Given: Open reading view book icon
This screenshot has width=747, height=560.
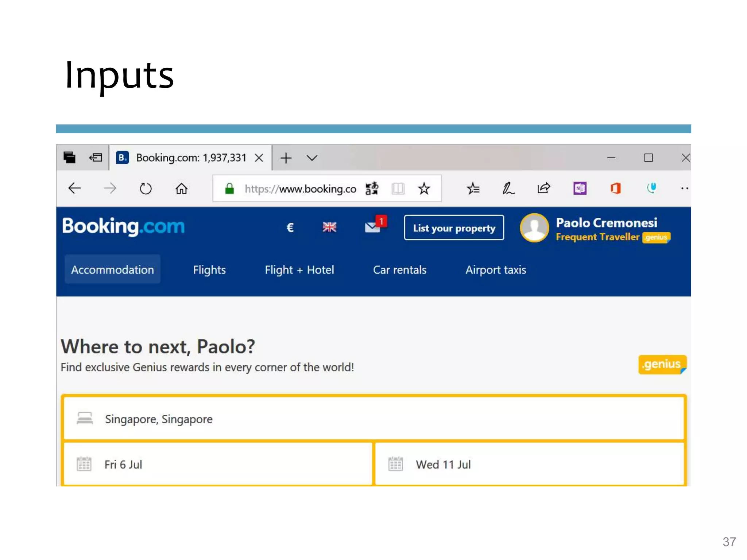Looking at the screenshot, I should [x=398, y=188].
